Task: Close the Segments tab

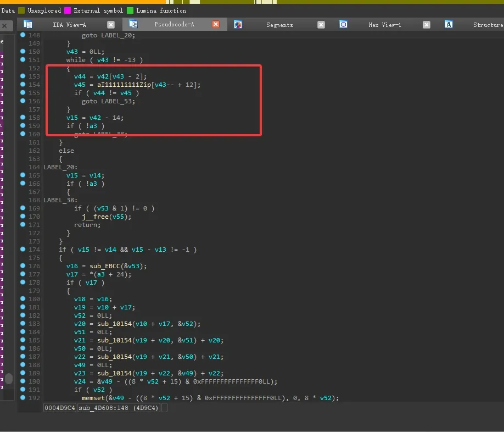Action: 321,25
